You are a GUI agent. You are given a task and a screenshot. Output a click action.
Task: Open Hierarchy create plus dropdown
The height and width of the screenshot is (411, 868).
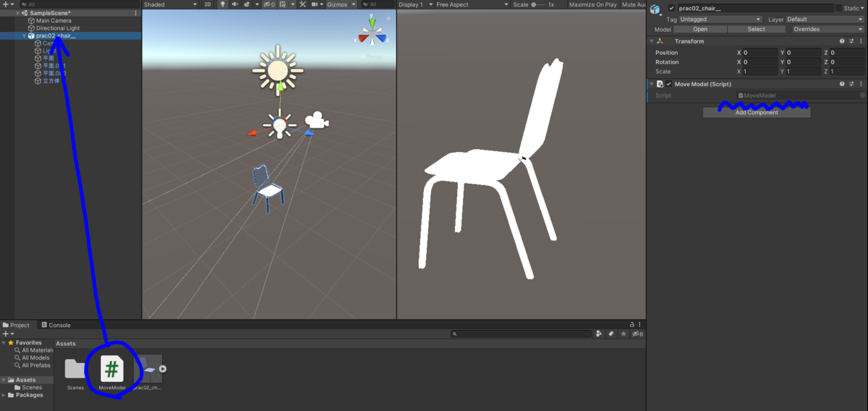(8, 4)
